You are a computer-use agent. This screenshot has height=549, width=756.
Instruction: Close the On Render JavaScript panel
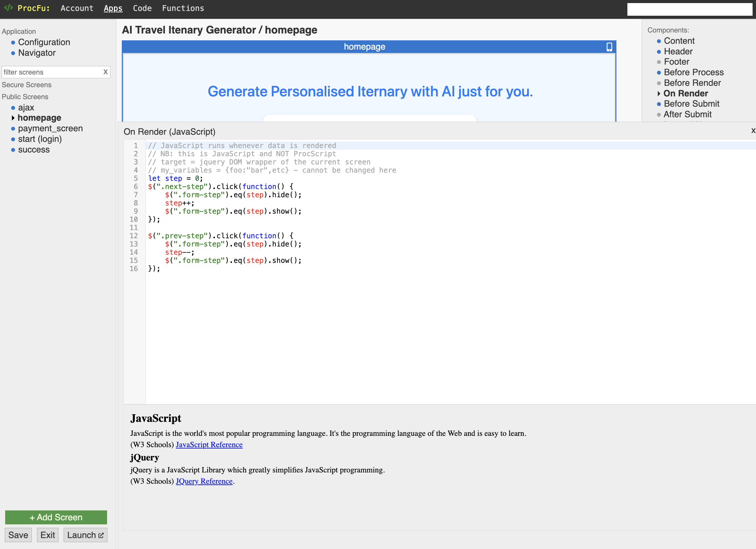[x=753, y=131]
